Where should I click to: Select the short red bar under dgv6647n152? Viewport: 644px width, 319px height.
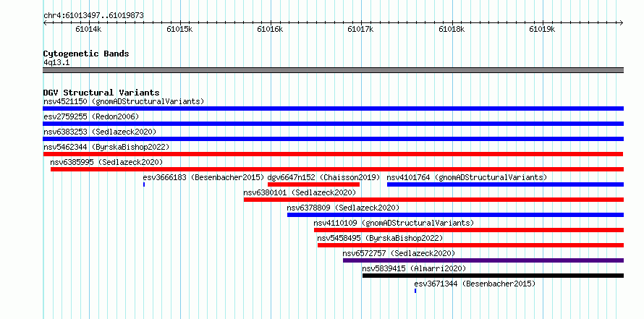314,184
